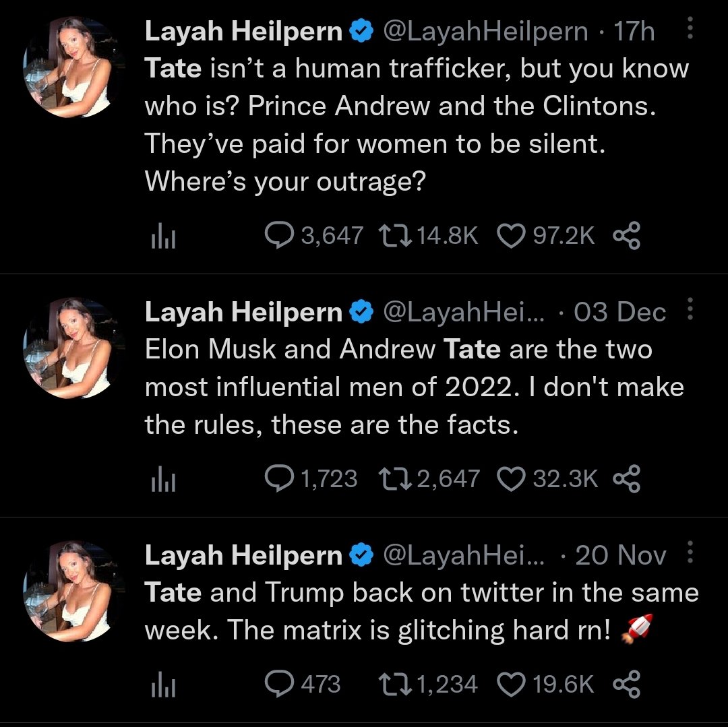Image resolution: width=728 pixels, height=727 pixels.
Task: View analytics of the 03 Dec tweet
Action: 163,479
